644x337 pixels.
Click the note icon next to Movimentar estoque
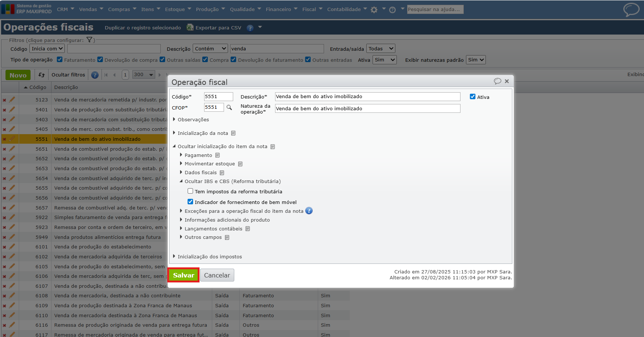[x=240, y=164]
